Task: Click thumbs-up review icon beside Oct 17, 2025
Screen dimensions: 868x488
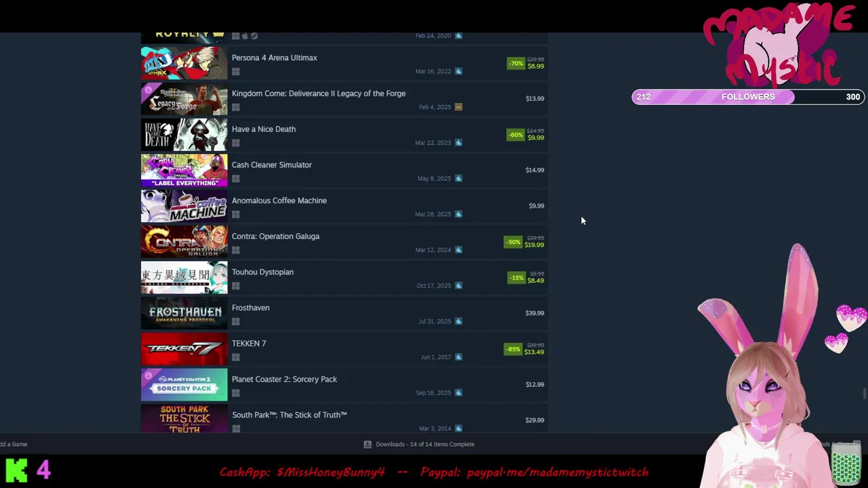Action: (x=458, y=285)
